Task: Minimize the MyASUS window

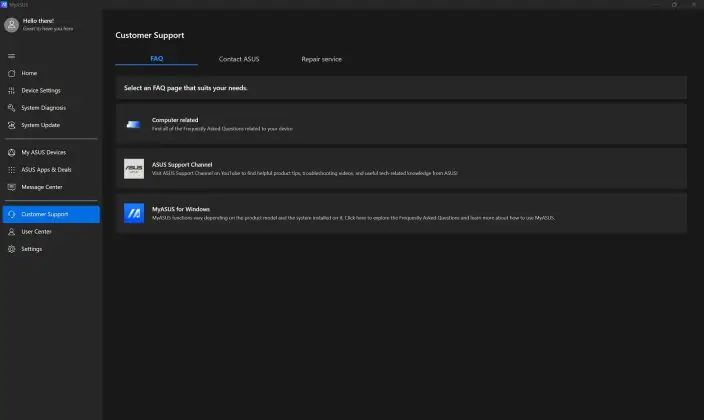Action: point(656,4)
